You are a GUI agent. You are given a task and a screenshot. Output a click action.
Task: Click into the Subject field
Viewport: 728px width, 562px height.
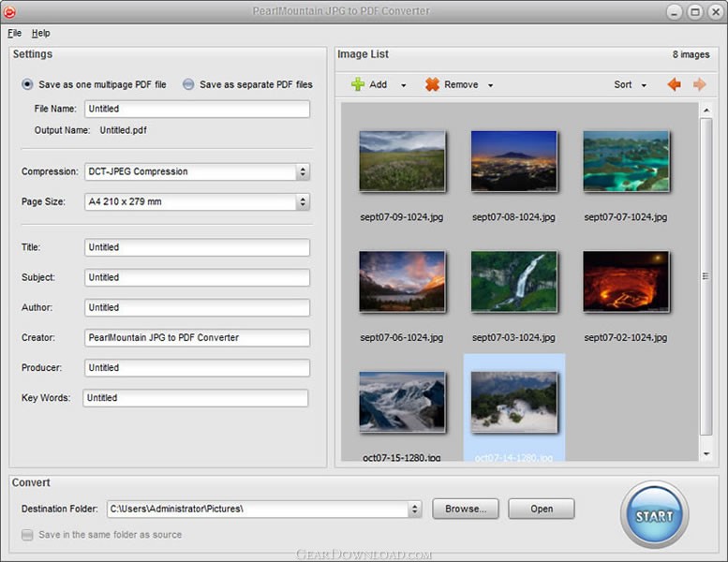[x=197, y=277]
